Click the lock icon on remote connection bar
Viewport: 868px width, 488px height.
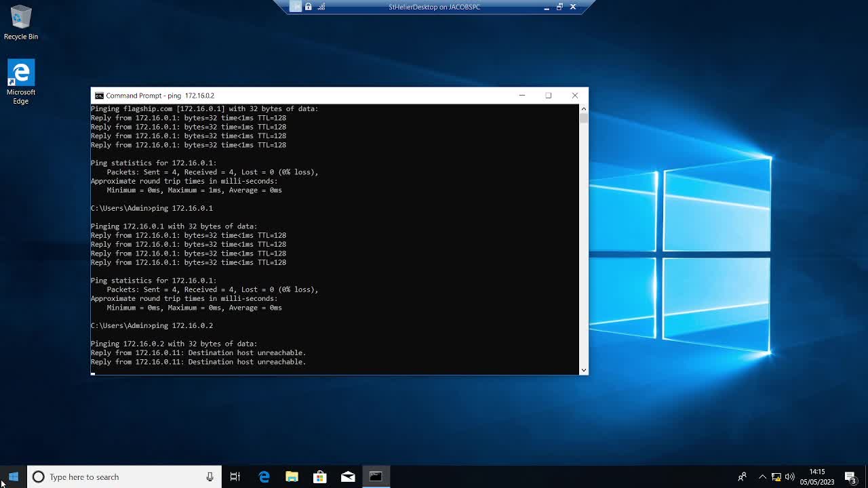pos(309,7)
